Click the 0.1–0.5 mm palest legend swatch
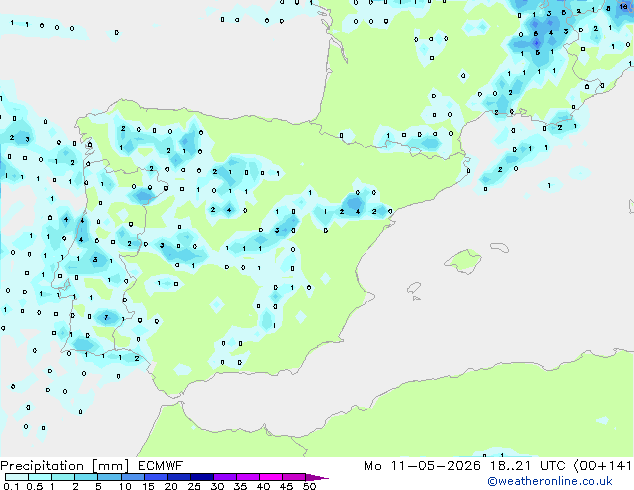The image size is (634, 490). point(17,477)
